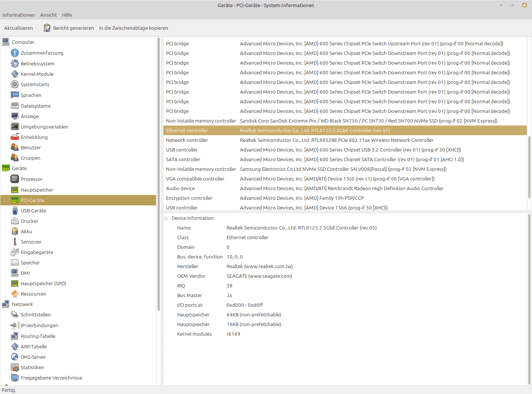The width and height of the screenshot is (532, 394).
Task: Open the ARP-Tabelle entry
Action: 34,346
